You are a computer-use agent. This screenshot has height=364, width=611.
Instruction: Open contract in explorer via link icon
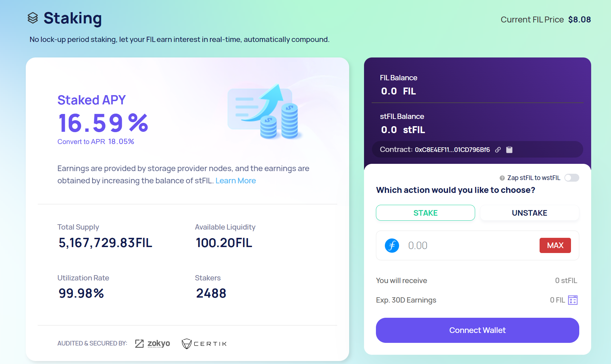coord(498,149)
